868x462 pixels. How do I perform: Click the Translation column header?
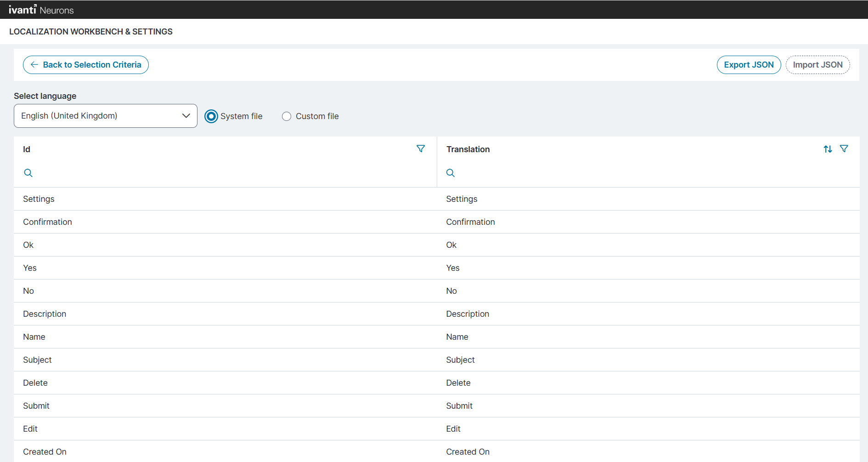click(468, 149)
